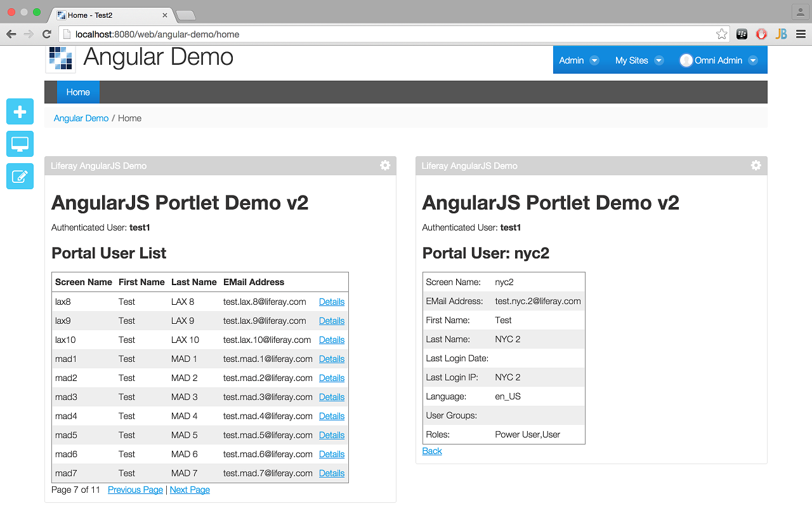Click the EMail Address column header

pos(254,282)
